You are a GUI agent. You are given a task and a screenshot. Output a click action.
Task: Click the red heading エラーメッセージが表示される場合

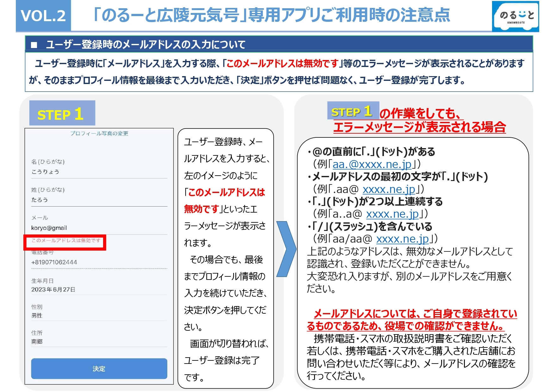(x=419, y=127)
